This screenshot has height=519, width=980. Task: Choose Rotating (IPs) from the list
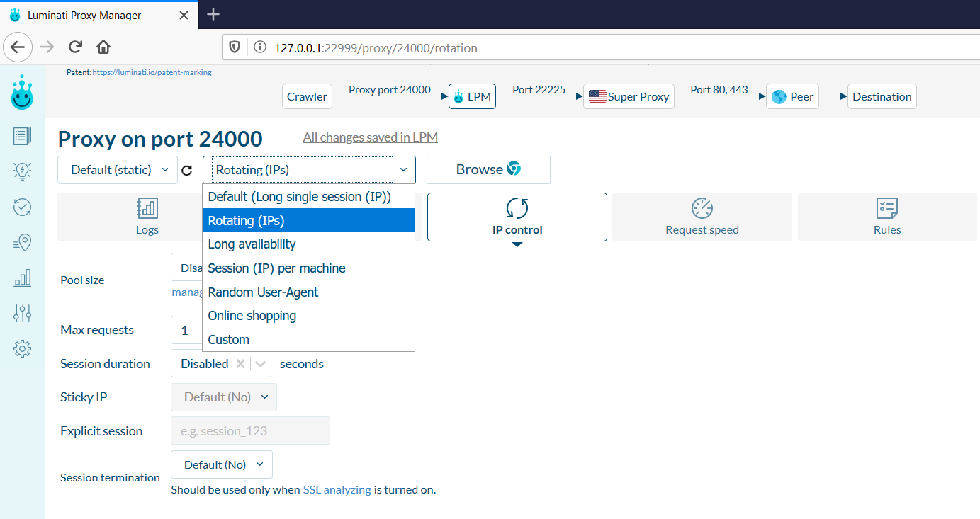[x=308, y=220]
